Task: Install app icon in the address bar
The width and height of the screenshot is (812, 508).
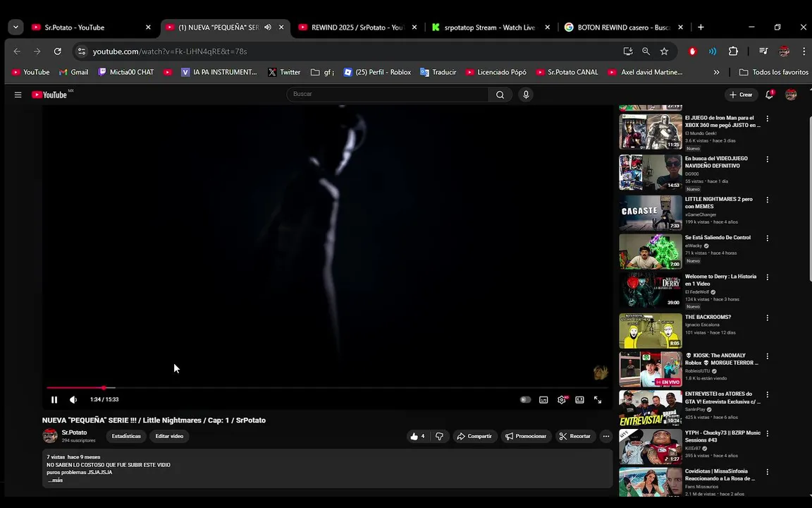Action: pyautogui.click(x=628, y=52)
